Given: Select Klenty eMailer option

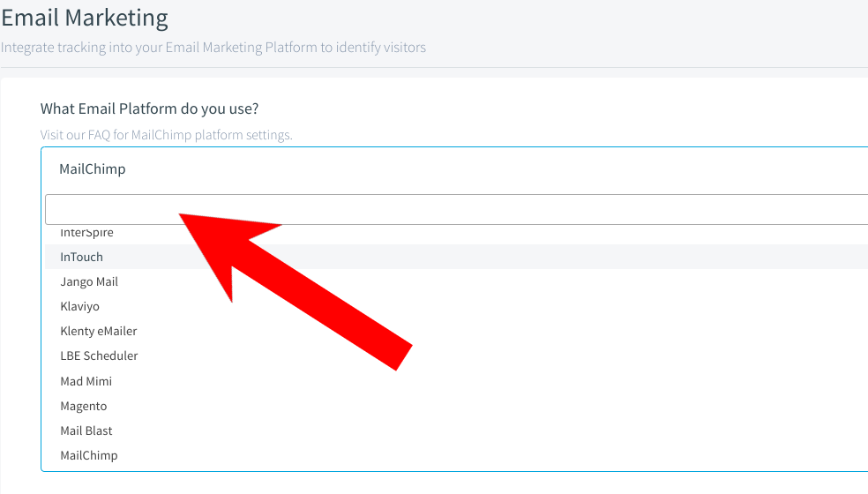Looking at the screenshot, I should coord(456,331).
